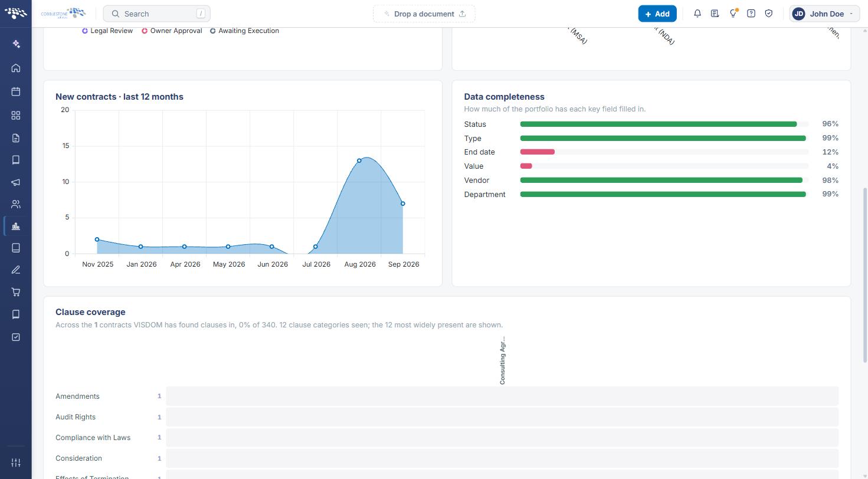This screenshot has height=479, width=868.
Task: Click the rotated Consulting Agr... column header
Action: (503, 360)
